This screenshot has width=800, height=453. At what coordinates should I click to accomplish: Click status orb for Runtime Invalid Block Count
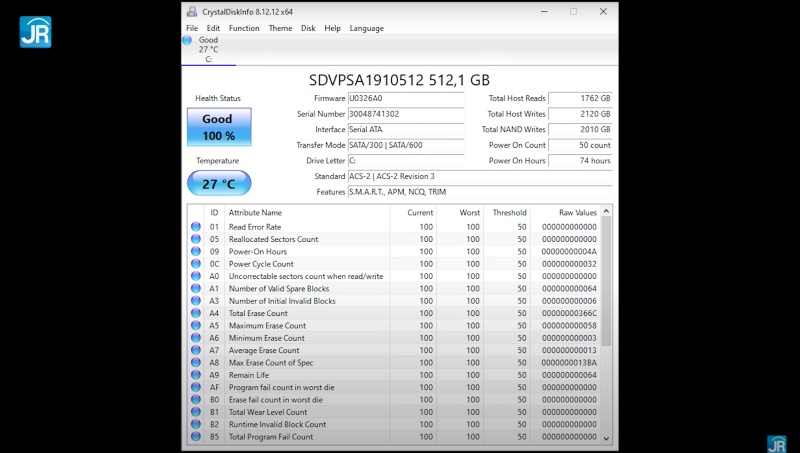pyautogui.click(x=196, y=424)
